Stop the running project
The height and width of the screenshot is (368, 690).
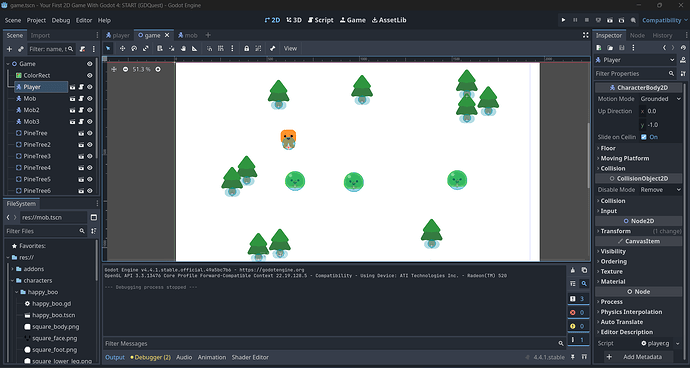tap(587, 20)
